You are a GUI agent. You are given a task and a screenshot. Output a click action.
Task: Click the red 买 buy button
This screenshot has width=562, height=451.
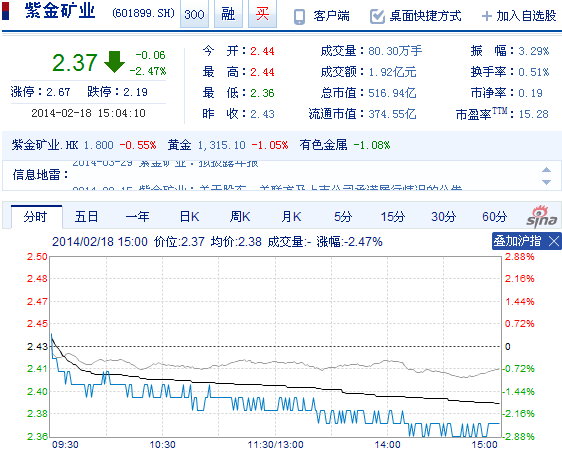click(262, 14)
